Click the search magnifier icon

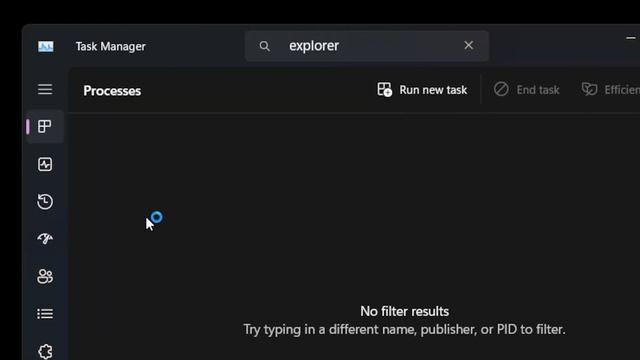click(x=264, y=46)
